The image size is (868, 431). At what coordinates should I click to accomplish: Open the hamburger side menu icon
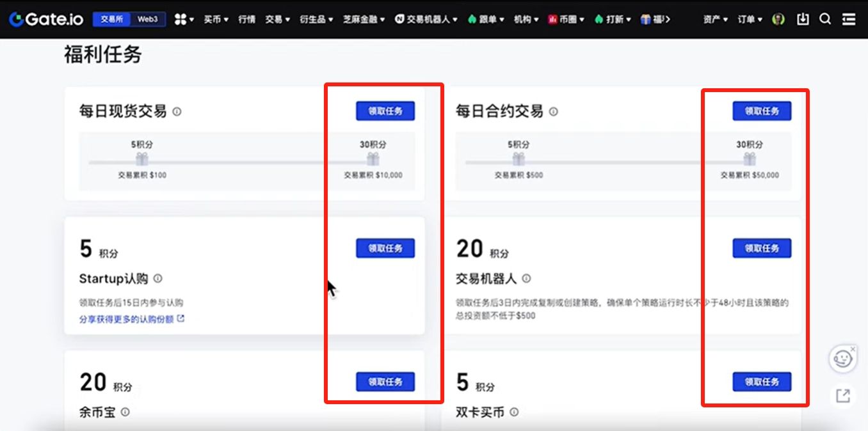pyautogui.click(x=849, y=19)
